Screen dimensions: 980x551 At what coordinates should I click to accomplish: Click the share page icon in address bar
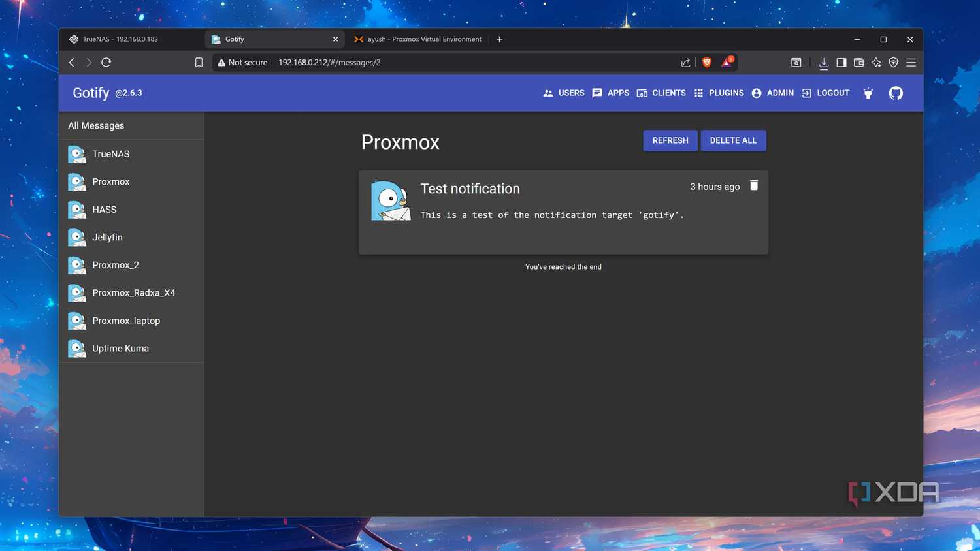pyautogui.click(x=685, y=63)
